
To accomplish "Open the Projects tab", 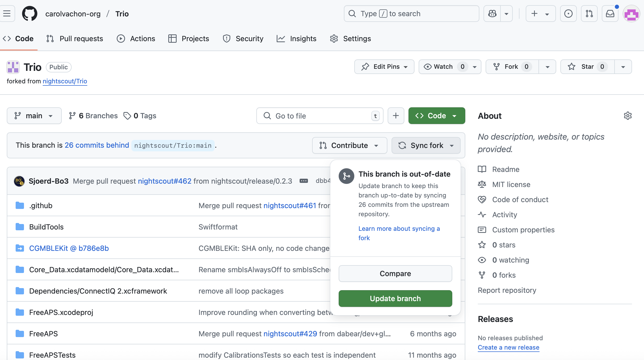I will point(189,39).
